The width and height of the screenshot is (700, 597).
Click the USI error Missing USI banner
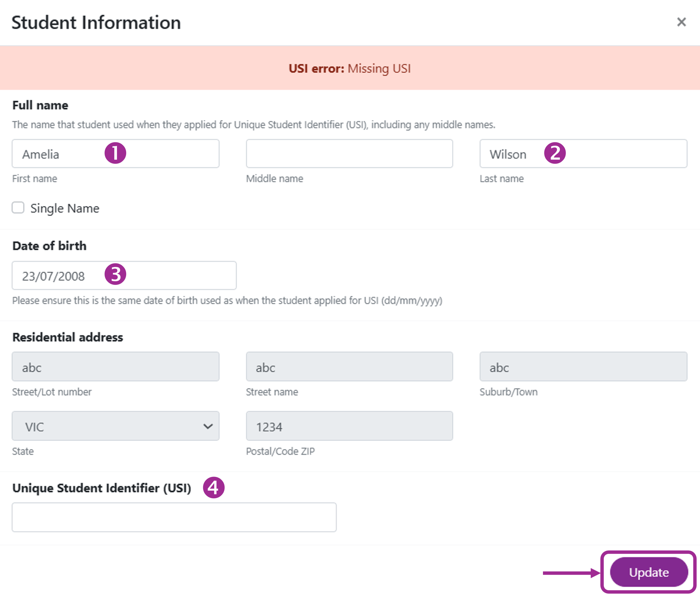tap(350, 68)
